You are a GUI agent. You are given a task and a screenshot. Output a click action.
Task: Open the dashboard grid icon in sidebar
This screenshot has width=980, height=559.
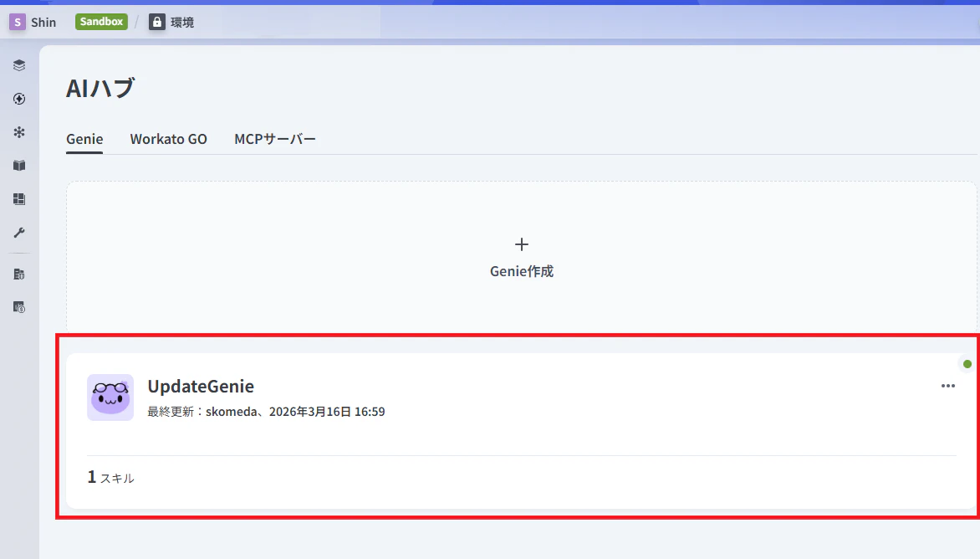[18, 199]
